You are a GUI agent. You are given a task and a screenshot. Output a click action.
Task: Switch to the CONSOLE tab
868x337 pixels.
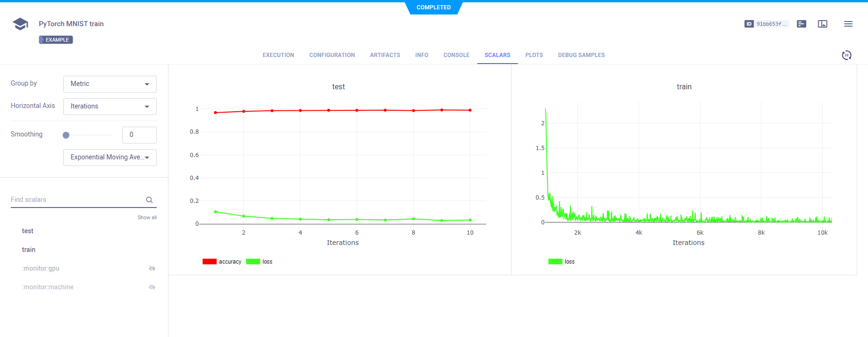pos(456,55)
